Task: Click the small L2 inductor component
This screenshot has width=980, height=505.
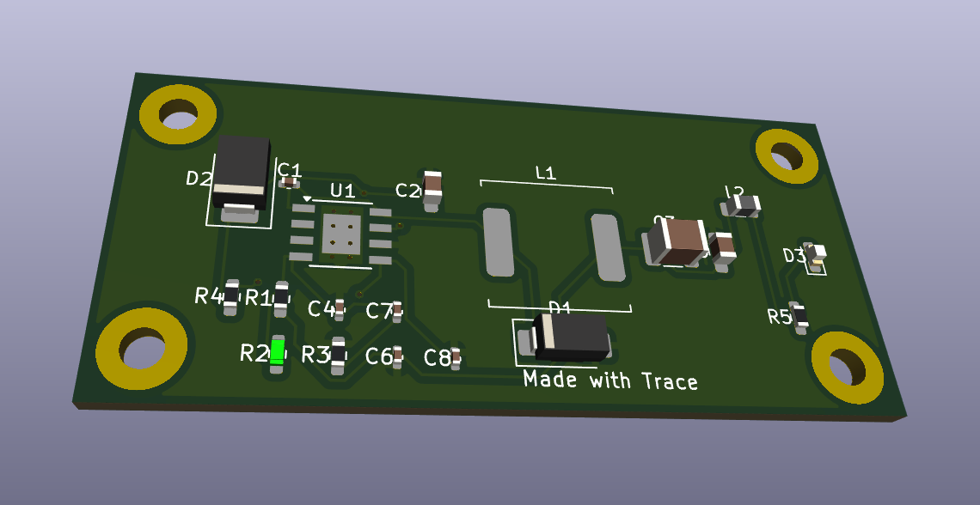Action: (x=744, y=206)
